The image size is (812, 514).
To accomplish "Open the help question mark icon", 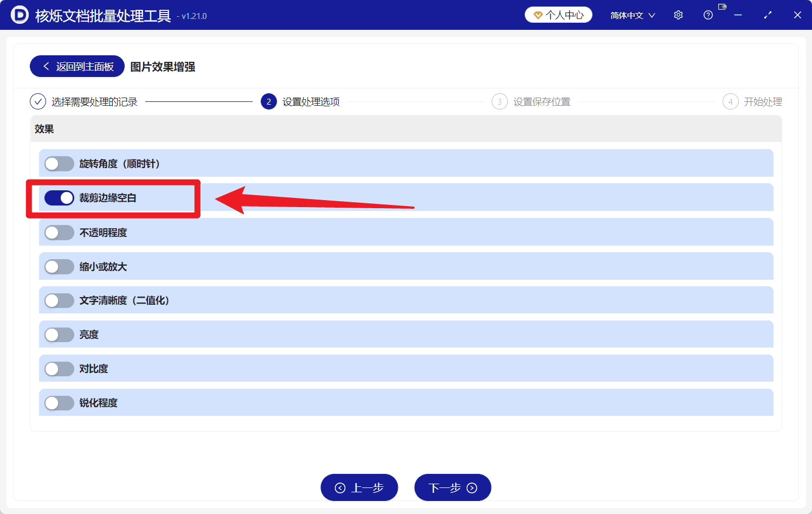I will pyautogui.click(x=708, y=15).
